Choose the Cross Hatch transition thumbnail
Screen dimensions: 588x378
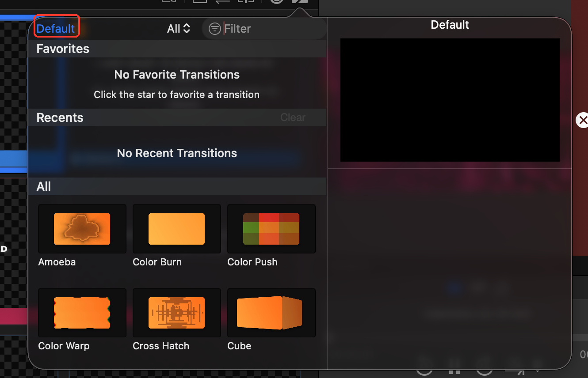[x=177, y=313]
